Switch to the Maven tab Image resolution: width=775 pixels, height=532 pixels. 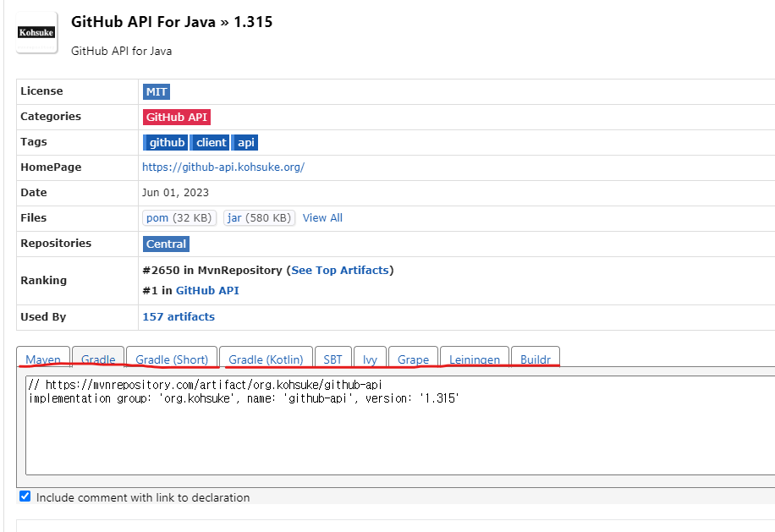(43, 357)
